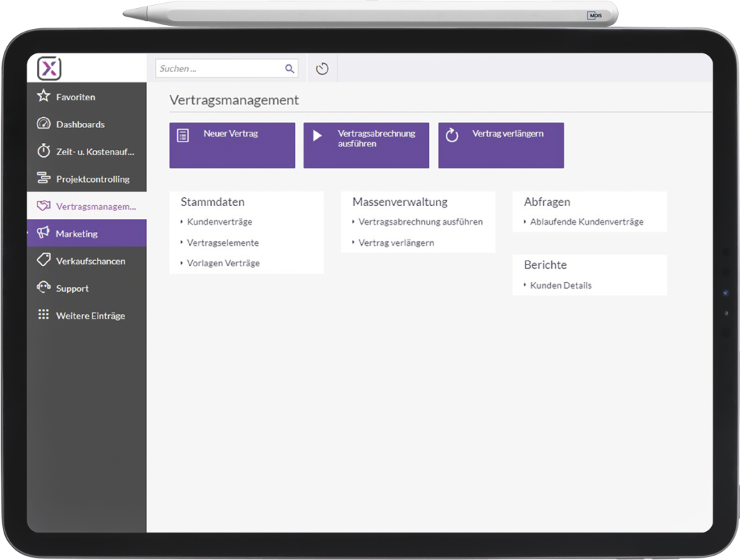Open the Kunden Details report

(x=561, y=285)
